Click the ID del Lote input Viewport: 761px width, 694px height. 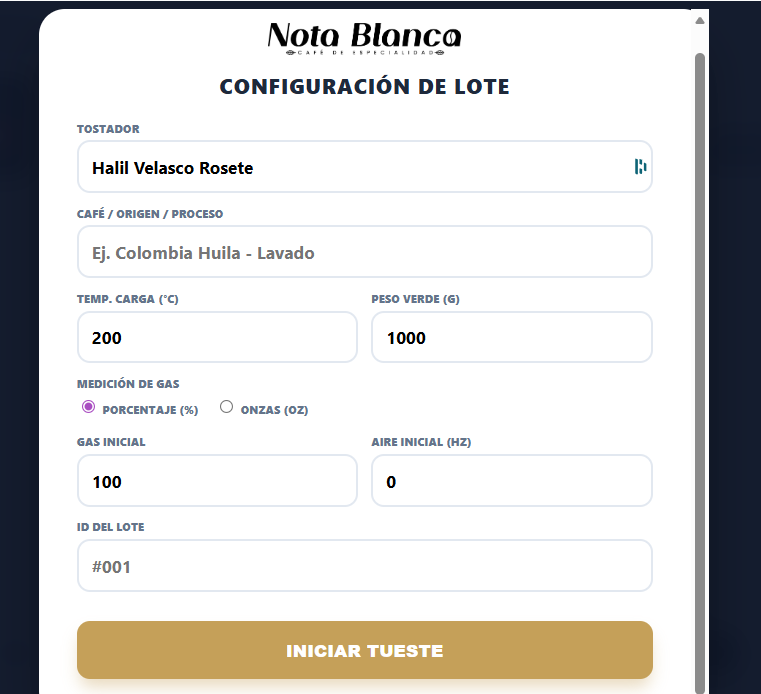click(364, 566)
